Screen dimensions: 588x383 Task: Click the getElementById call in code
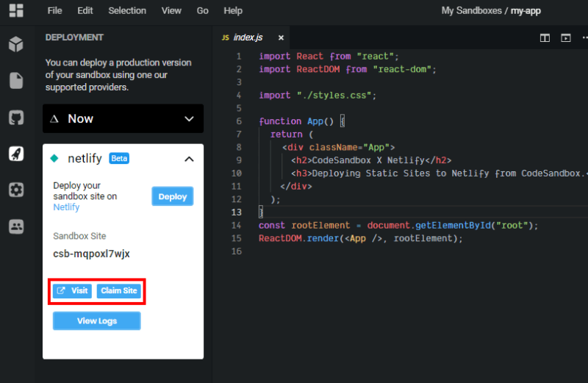pyautogui.click(x=452, y=226)
